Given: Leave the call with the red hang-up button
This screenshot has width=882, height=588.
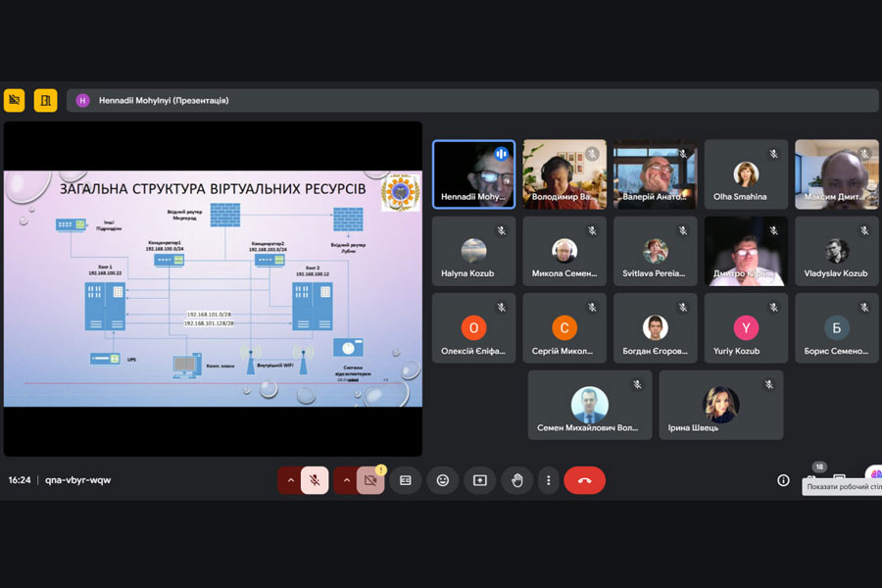Looking at the screenshot, I should [584, 480].
